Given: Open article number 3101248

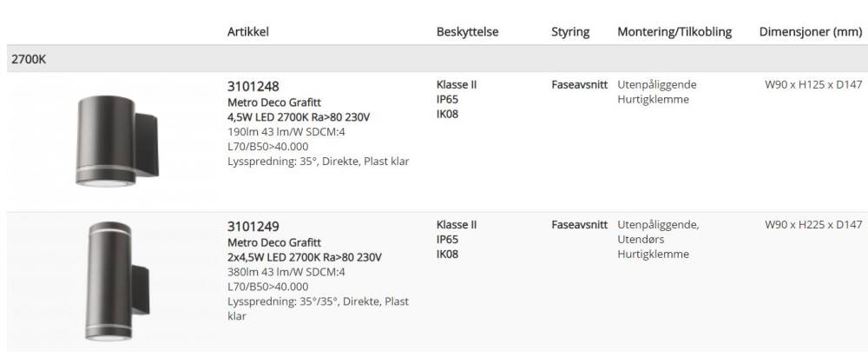Looking at the screenshot, I should 253,86.
